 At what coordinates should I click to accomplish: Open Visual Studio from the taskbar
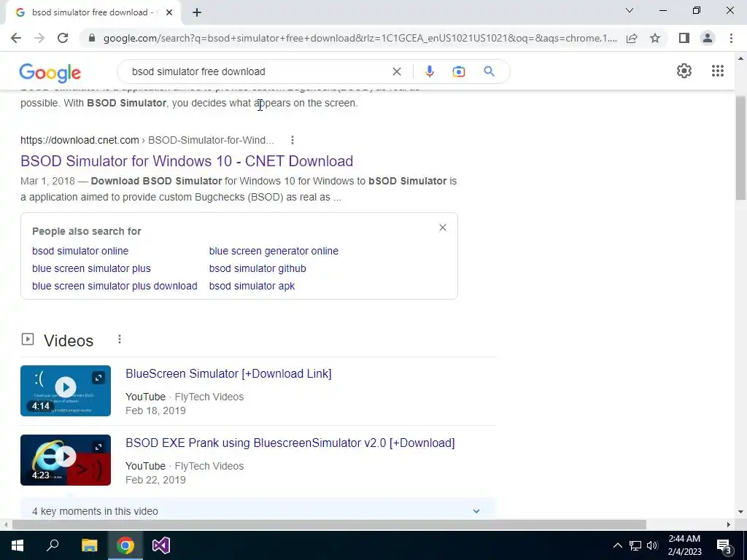point(161,545)
